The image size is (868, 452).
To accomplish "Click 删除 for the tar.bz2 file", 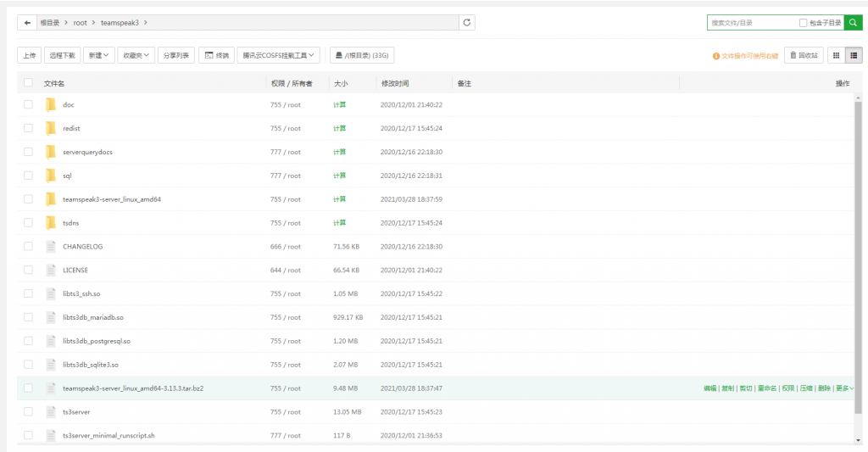I will click(x=824, y=388).
